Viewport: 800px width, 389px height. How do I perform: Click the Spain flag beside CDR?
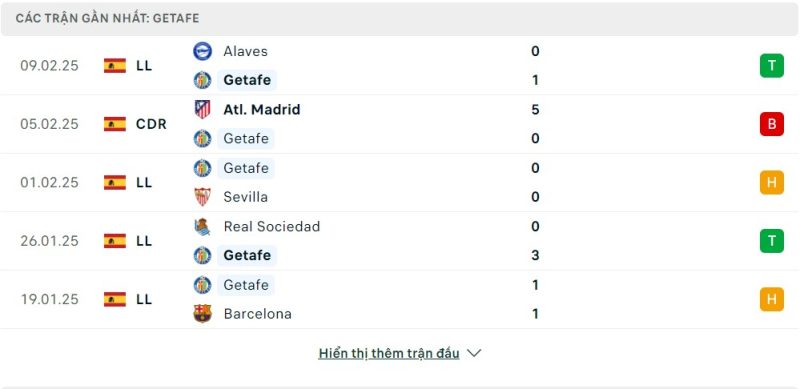[x=115, y=124]
